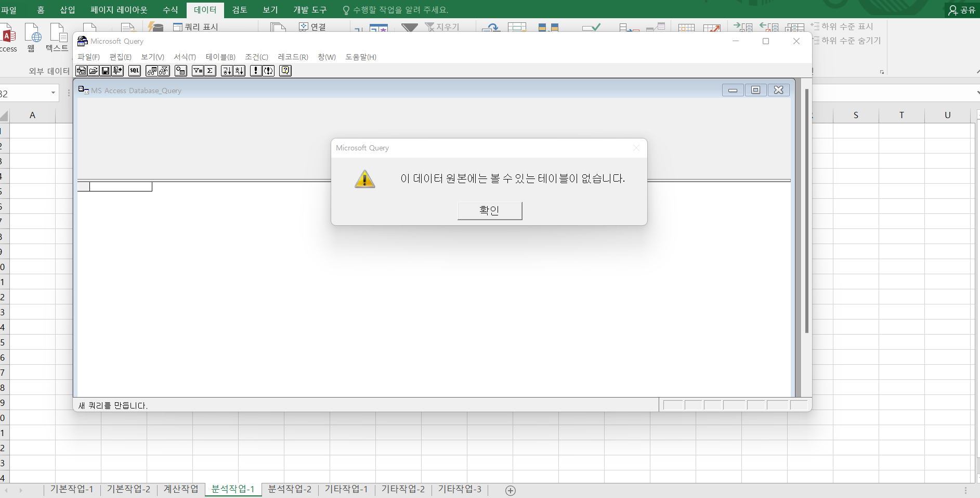Open the 기본작업-1 sheet tab

[72, 489]
